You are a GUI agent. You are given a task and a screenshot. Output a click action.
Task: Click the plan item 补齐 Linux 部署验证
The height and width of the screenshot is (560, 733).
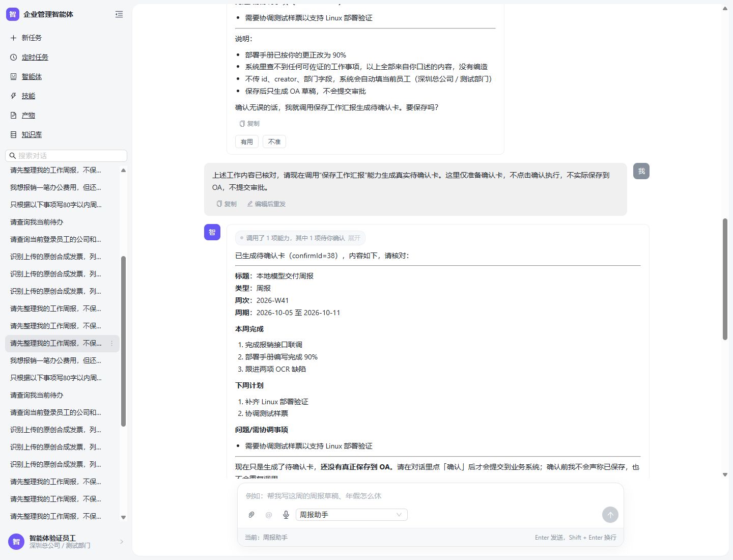277,402
